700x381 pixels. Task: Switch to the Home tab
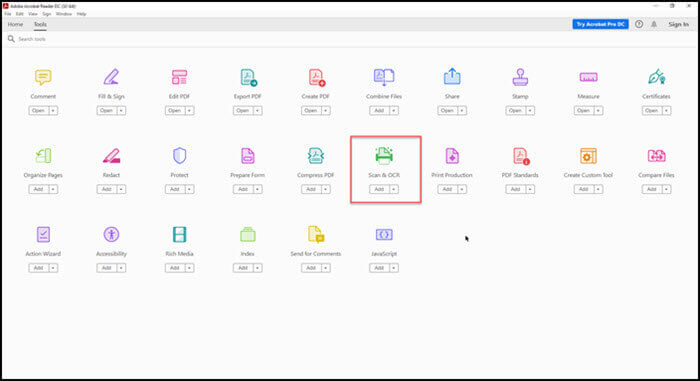15,24
